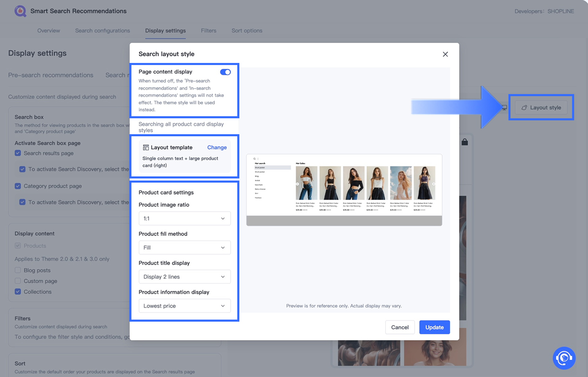
Task: Click the "Product card settings" heading
Action: (166, 192)
